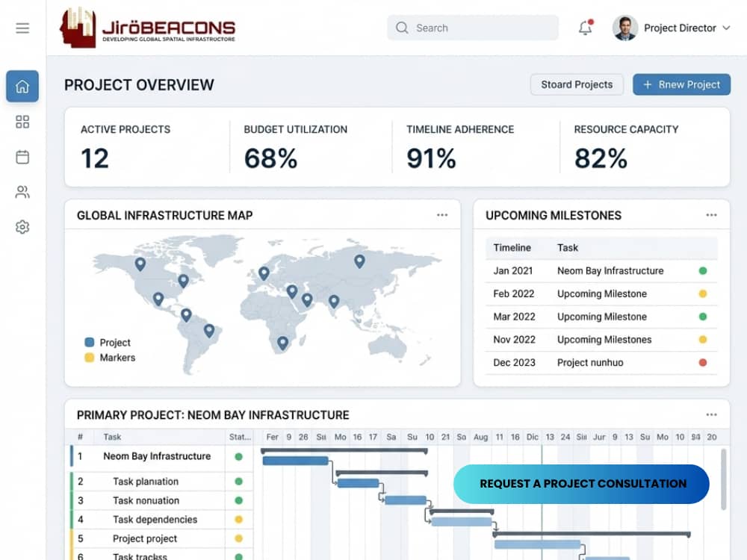This screenshot has width=747, height=560.
Task: Select the Task nonuation row
Action: point(161,500)
